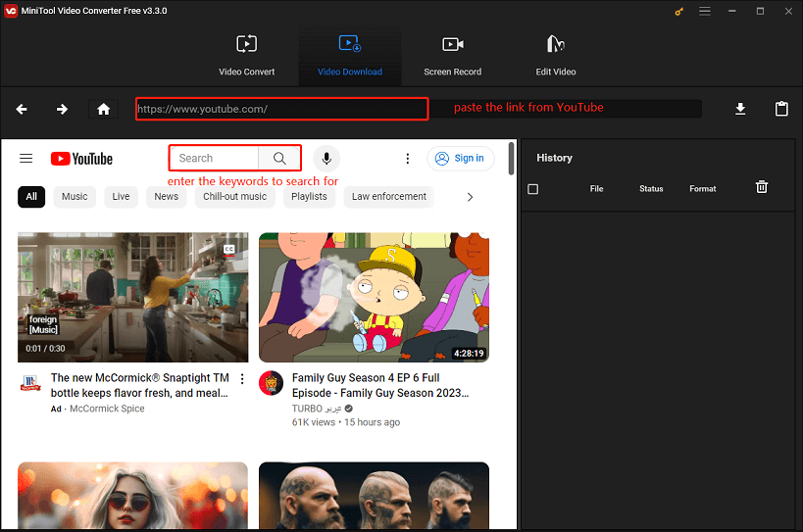Select the Playlists filter chip
This screenshot has width=803, height=532.
(309, 196)
